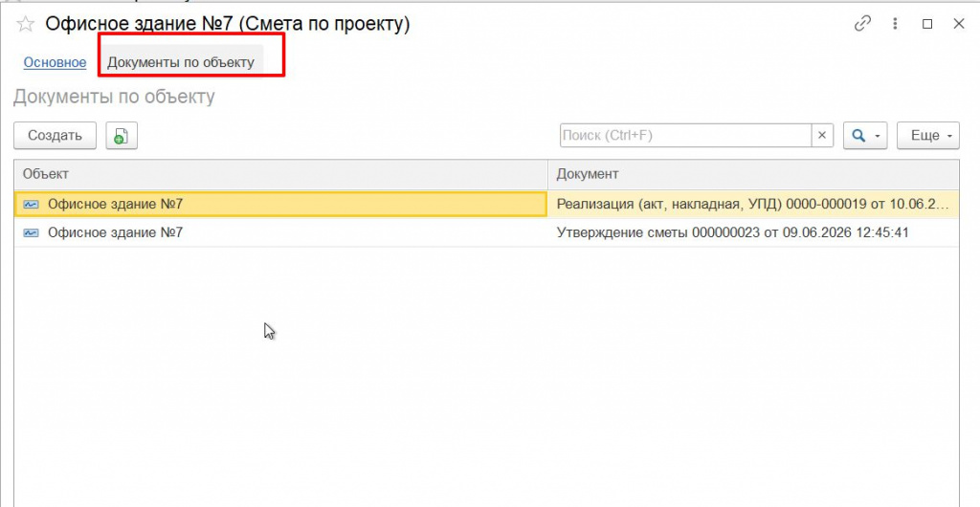Select first row Офисное здание №7 object cell

tap(280, 204)
